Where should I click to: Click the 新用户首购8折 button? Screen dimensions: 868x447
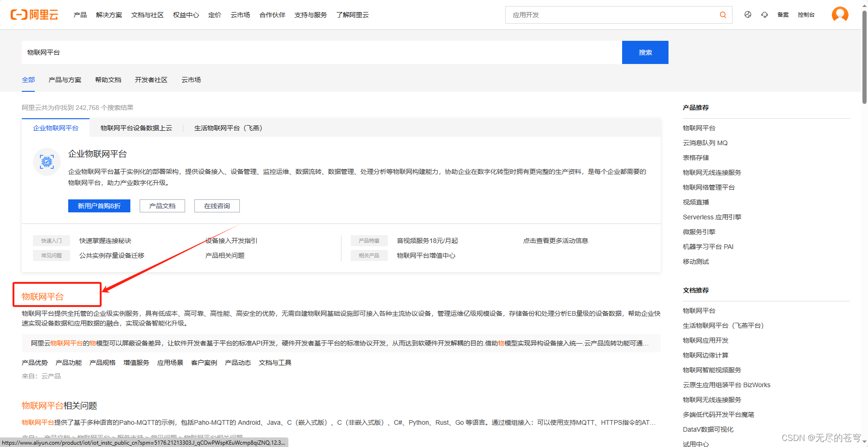[x=99, y=206]
